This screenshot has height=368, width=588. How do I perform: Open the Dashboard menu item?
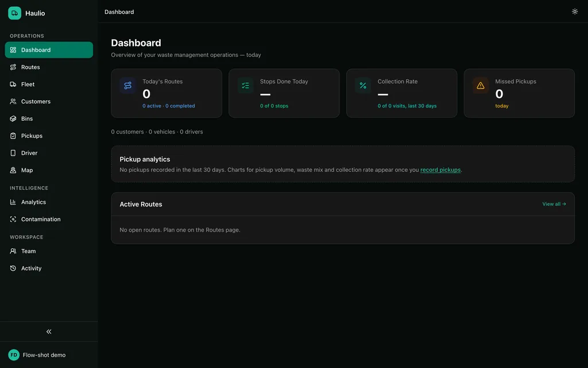coord(49,50)
